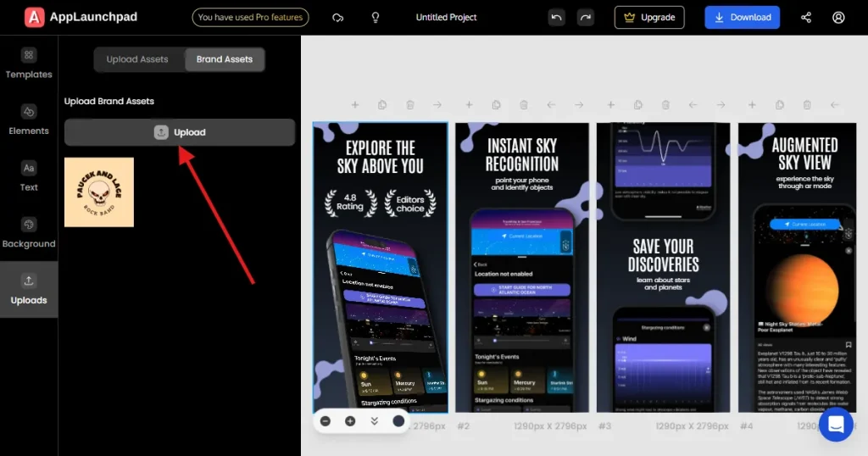Image resolution: width=868 pixels, height=456 pixels.
Task: Move screenshot #2 to the left
Action: [x=551, y=104]
